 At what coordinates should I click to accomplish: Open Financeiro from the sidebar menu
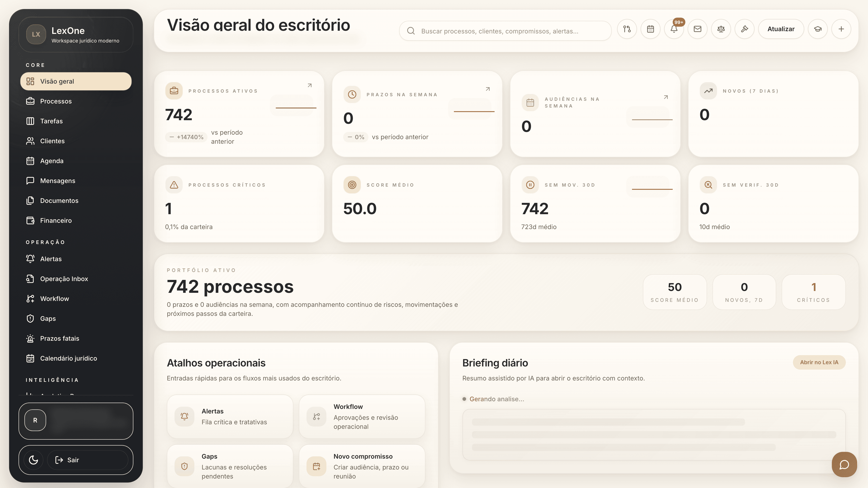click(x=56, y=220)
